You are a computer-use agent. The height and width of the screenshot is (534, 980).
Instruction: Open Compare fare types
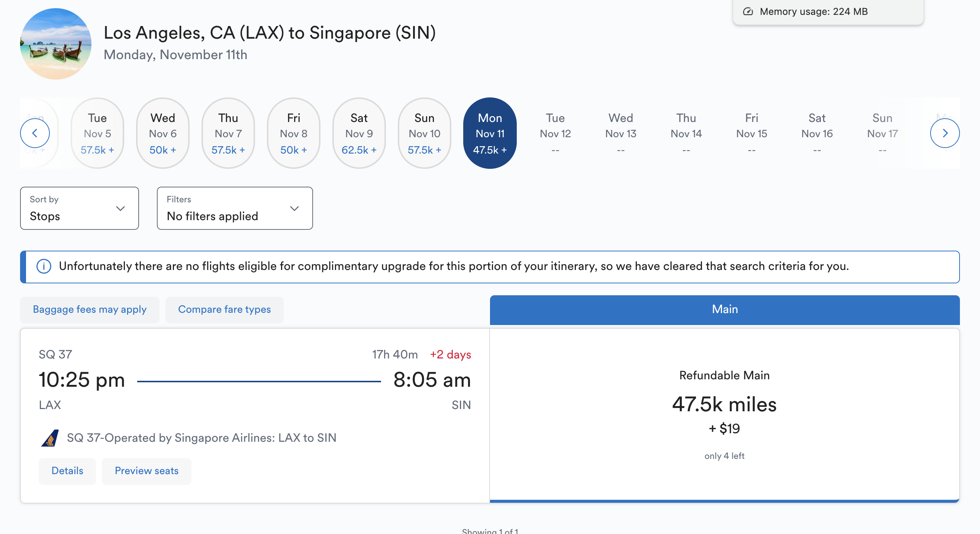(225, 310)
